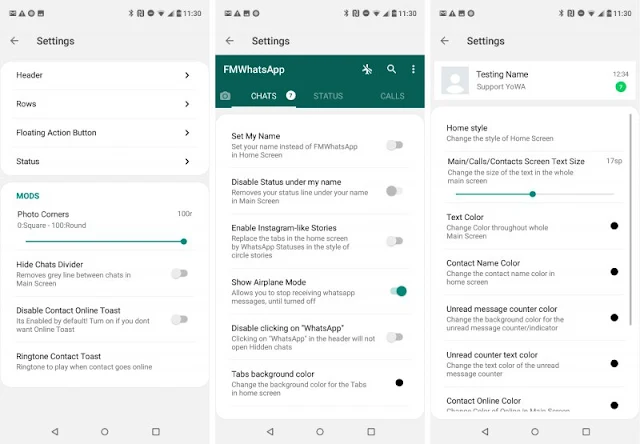Expand the Header settings chevron
This screenshot has width=640, height=444.
point(187,75)
